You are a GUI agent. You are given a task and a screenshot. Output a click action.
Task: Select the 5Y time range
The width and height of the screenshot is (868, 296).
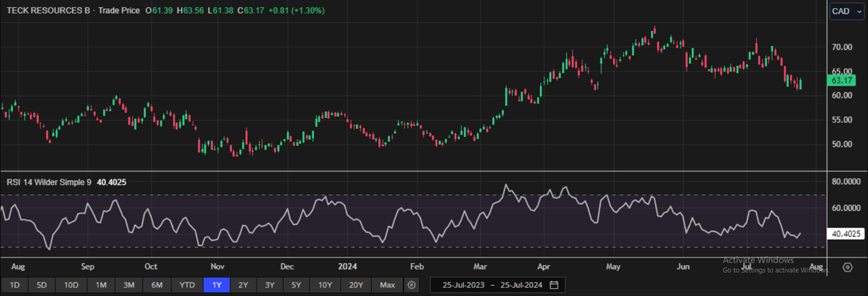[296, 285]
